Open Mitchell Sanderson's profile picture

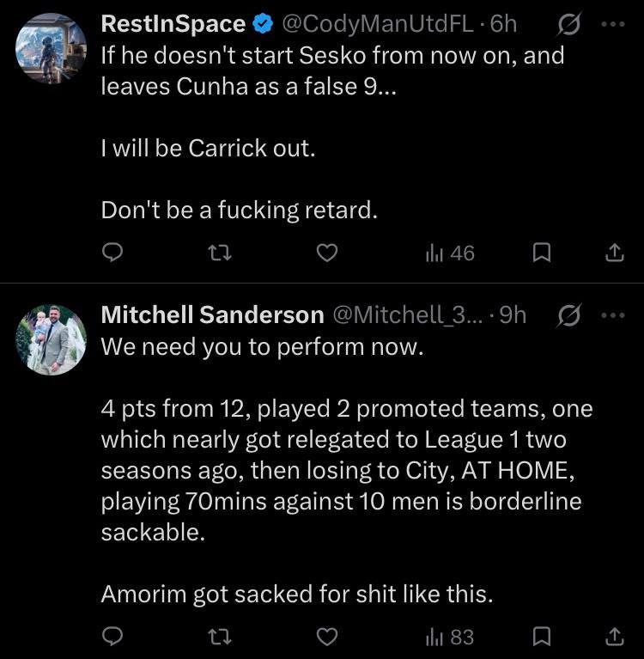click(x=51, y=339)
